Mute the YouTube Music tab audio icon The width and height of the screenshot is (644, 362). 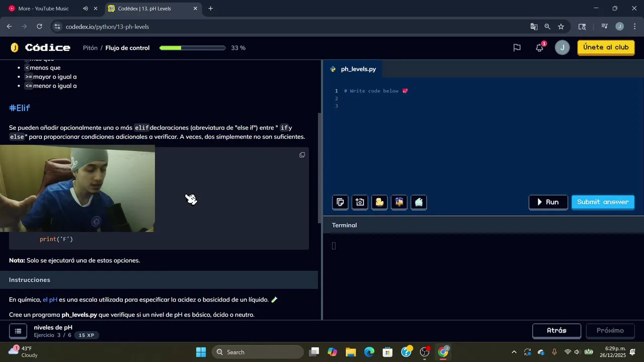point(85,9)
